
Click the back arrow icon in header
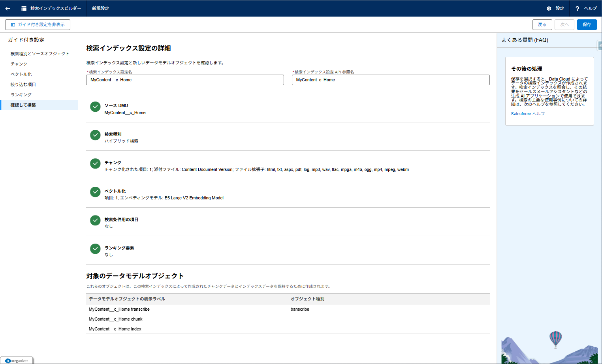(8, 8)
